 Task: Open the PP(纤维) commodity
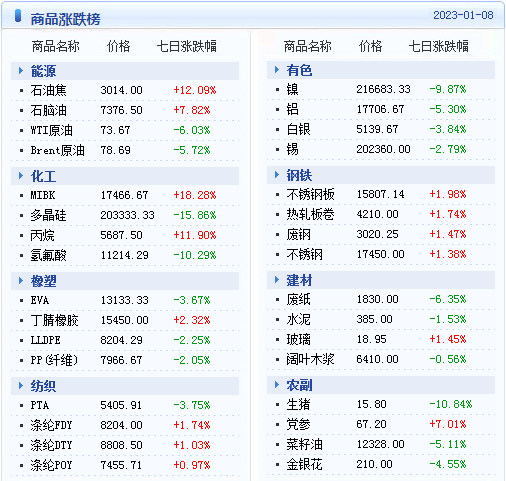54,360
